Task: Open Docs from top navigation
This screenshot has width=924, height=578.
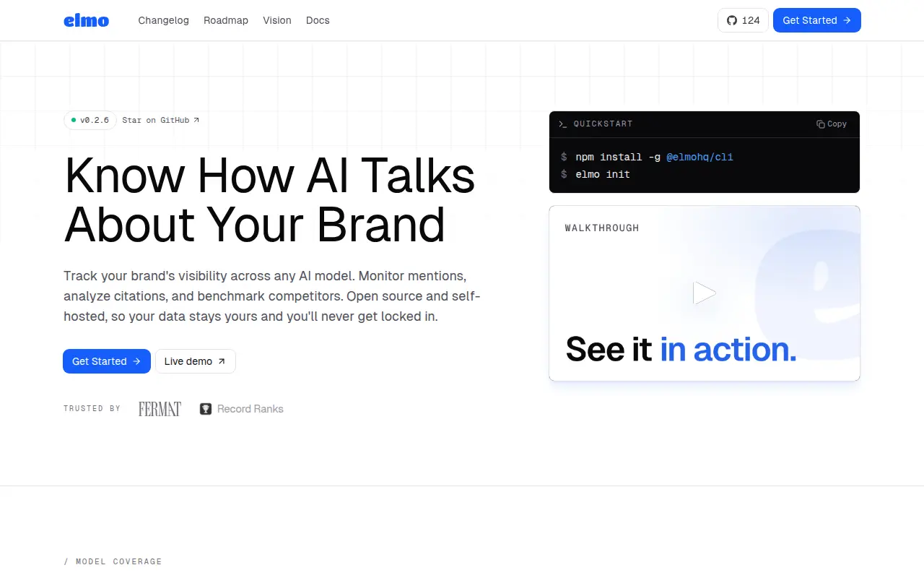Action: [x=318, y=20]
